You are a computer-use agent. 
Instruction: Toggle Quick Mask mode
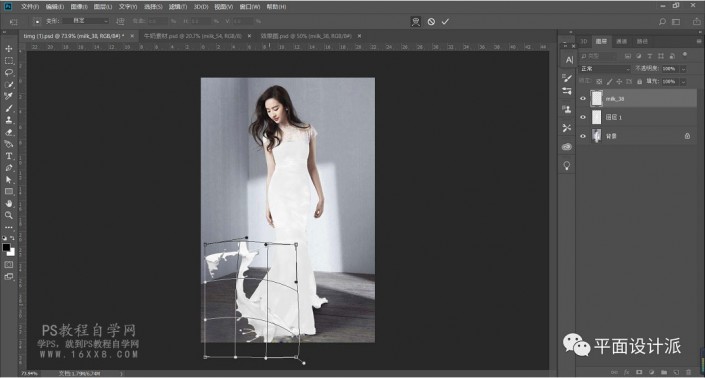[x=9, y=265]
